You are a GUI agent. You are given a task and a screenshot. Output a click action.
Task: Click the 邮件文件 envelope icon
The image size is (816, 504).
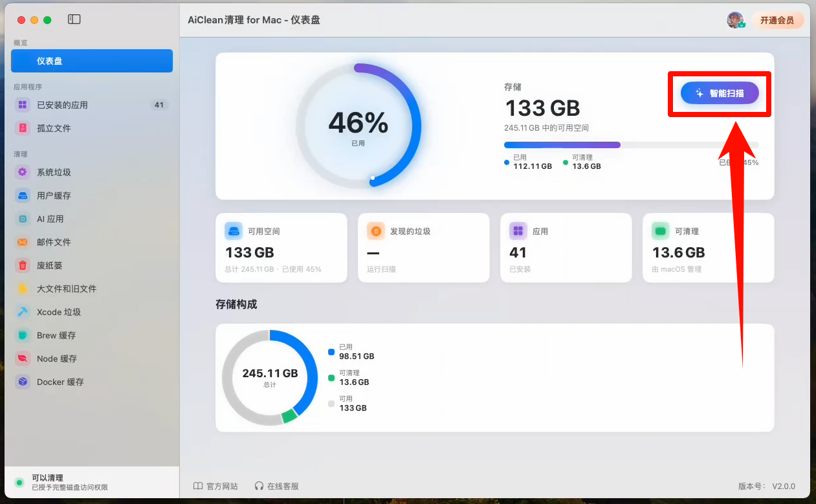point(23,242)
